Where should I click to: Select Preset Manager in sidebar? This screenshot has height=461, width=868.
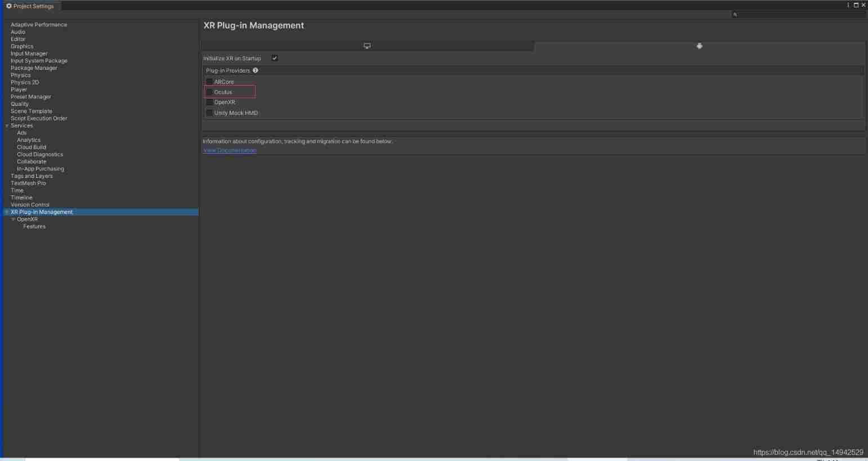(x=31, y=97)
